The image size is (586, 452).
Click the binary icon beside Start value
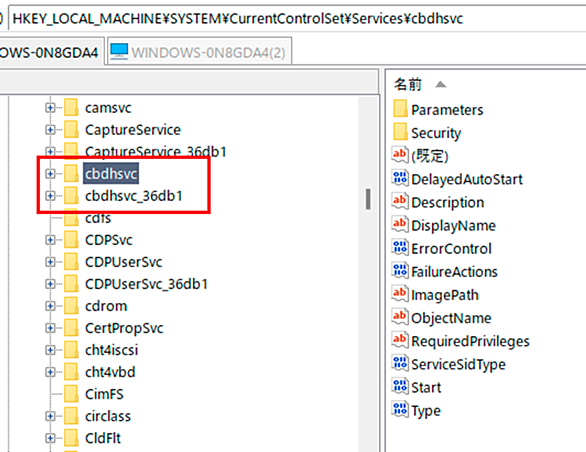coord(400,387)
